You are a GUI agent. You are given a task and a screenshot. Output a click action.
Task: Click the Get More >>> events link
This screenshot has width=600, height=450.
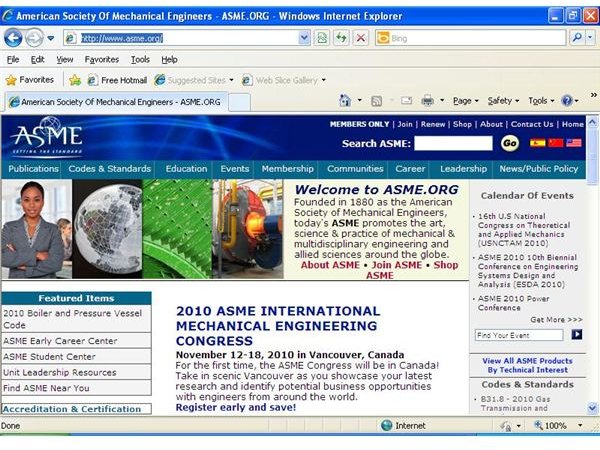[556, 320]
